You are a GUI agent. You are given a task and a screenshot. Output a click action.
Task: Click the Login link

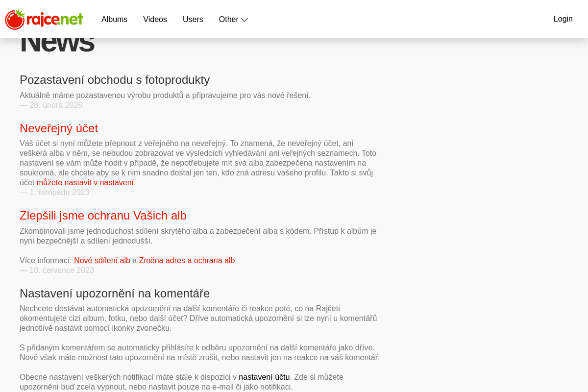(563, 19)
